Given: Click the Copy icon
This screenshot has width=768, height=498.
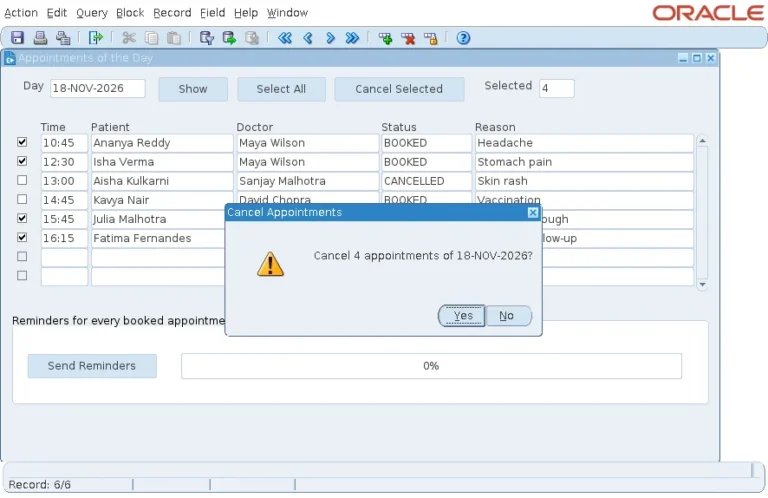Looking at the screenshot, I should point(151,38).
